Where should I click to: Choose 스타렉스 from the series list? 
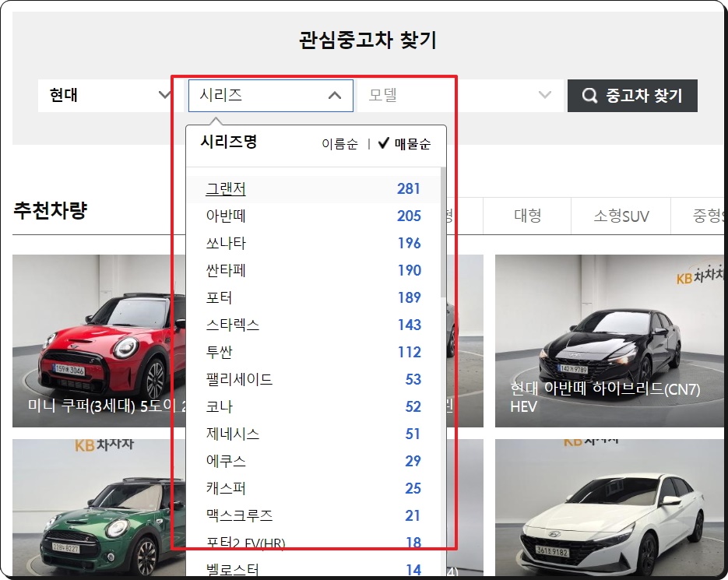[x=313, y=325]
